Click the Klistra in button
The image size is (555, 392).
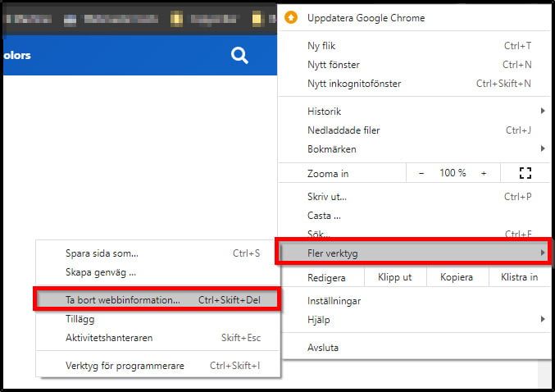520,277
